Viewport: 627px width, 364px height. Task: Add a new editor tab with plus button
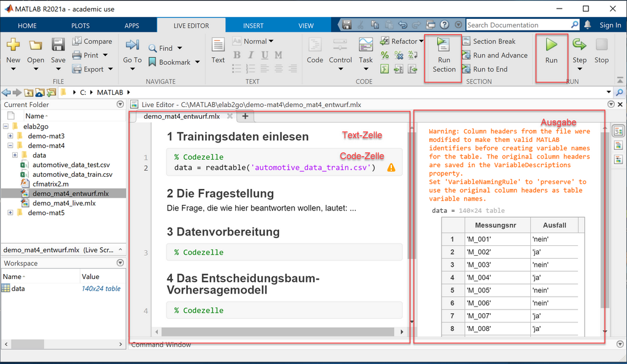245,116
